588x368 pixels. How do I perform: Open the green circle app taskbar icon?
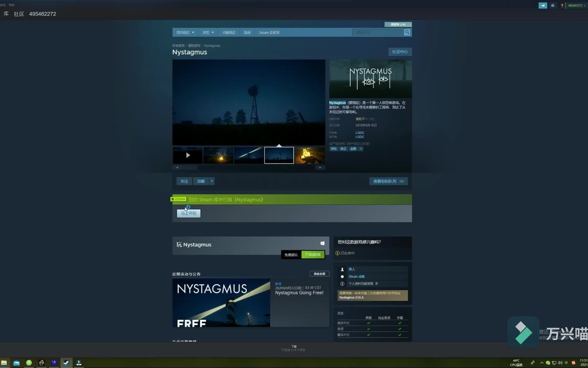(x=29, y=363)
